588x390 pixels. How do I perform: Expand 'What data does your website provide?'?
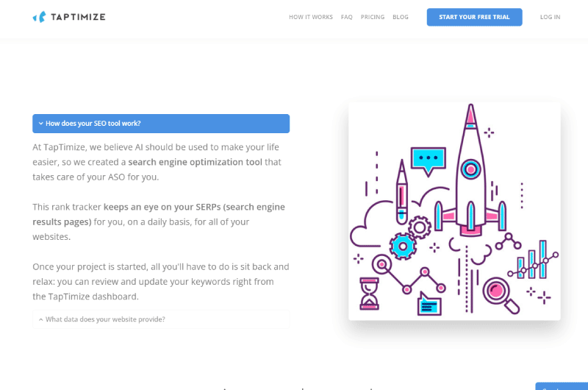[x=161, y=319]
